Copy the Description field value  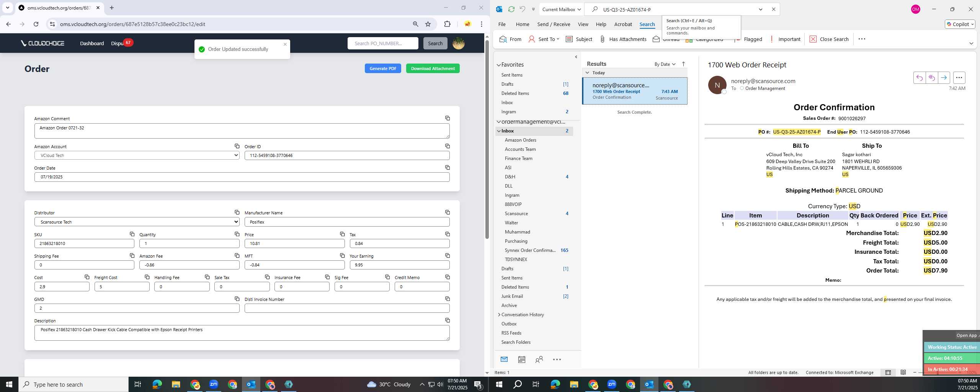(447, 320)
